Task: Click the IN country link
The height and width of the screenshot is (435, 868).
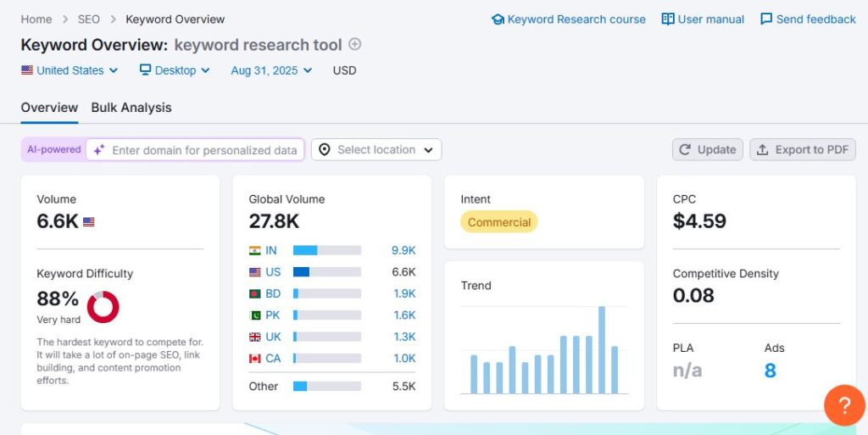Action: click(x=270, y=251)
